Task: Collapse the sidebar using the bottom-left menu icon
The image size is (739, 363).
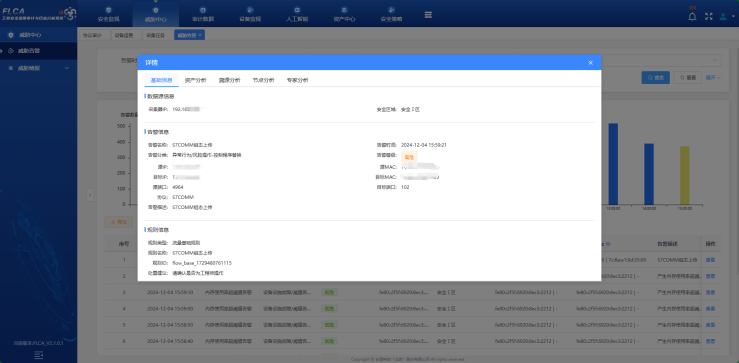Action: [x=39, y=355]
